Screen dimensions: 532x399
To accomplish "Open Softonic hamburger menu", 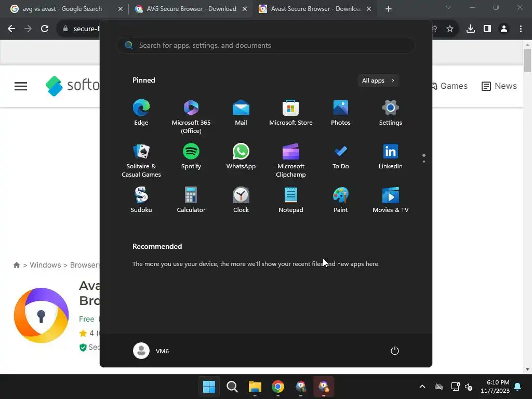I will (x=21, y=86).
